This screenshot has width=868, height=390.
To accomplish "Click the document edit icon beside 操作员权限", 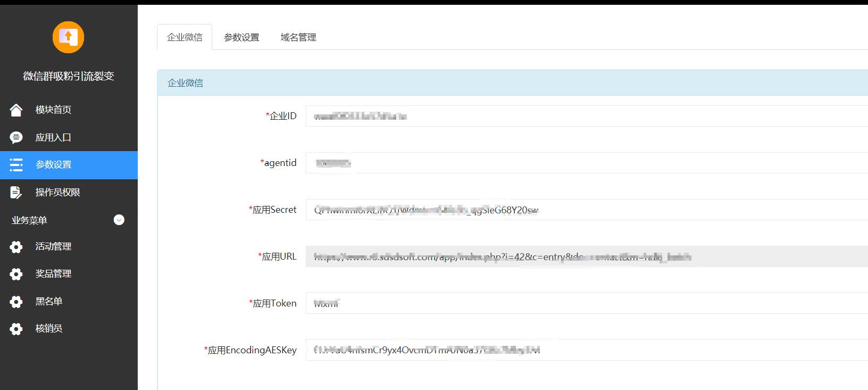I will coord(16,192).
